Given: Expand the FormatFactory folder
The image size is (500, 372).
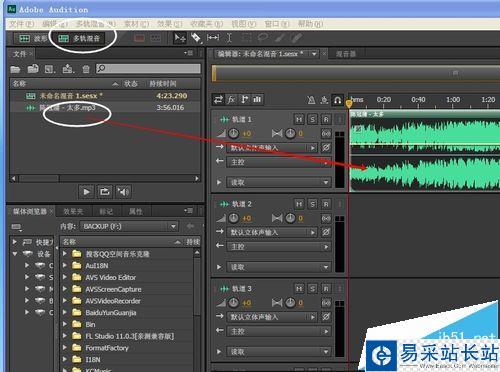Looking at the screenshot, I should (x=65, y=348).
